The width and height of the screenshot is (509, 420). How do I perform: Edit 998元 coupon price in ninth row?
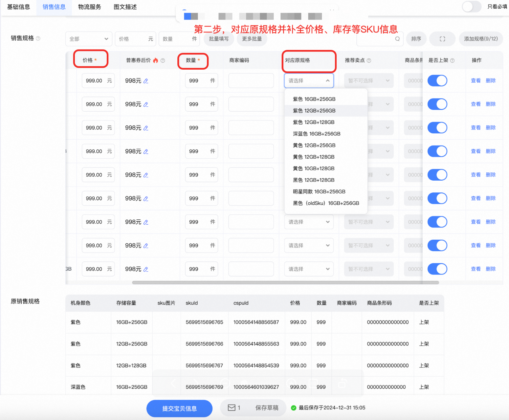tap(146, 269)
